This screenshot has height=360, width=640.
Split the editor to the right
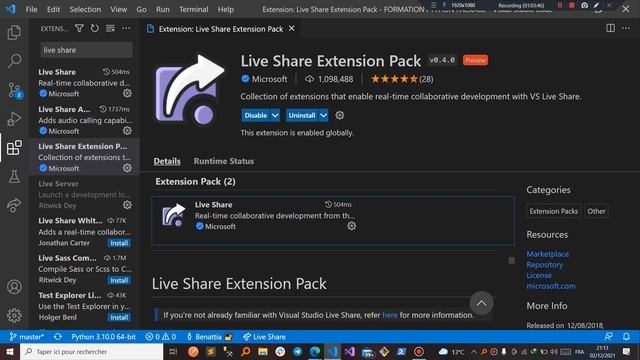(611, 28)
